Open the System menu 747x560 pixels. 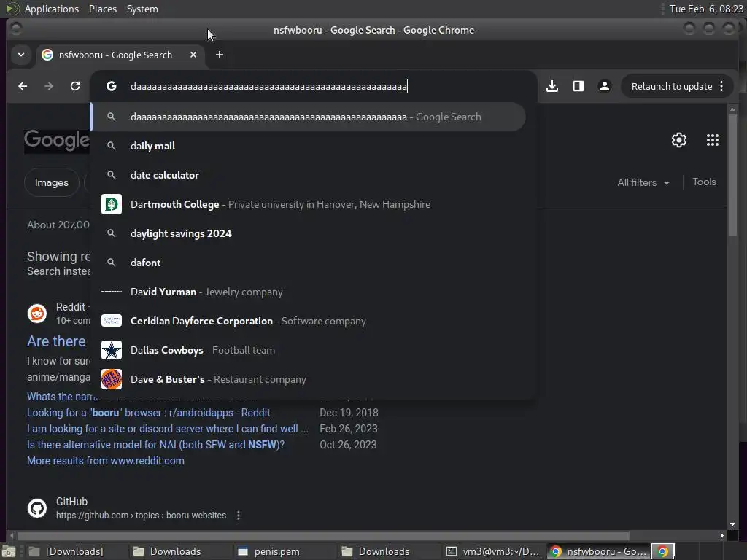coord(142,9)
